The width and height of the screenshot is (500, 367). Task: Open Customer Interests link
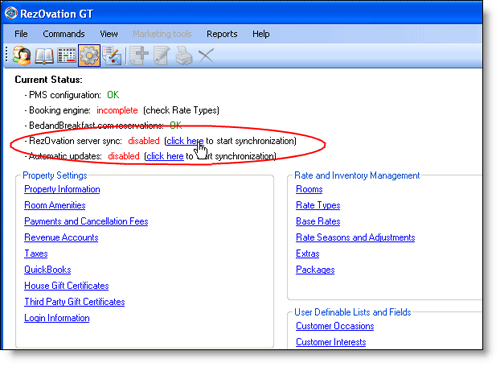coord(331,342)
